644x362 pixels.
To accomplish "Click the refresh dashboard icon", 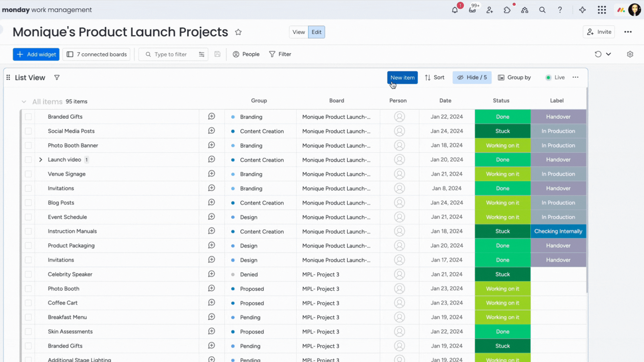I will [x=598, y=54].
